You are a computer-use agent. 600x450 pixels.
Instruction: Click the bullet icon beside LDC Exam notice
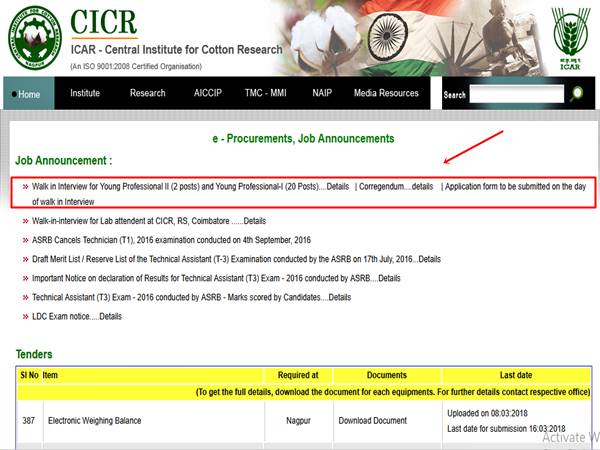pyautogui.click(x=25, y=316)
